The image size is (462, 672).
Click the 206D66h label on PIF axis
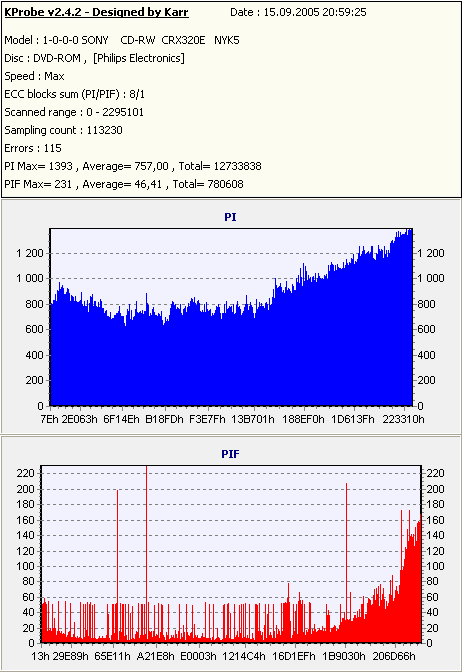click(394, 656)
